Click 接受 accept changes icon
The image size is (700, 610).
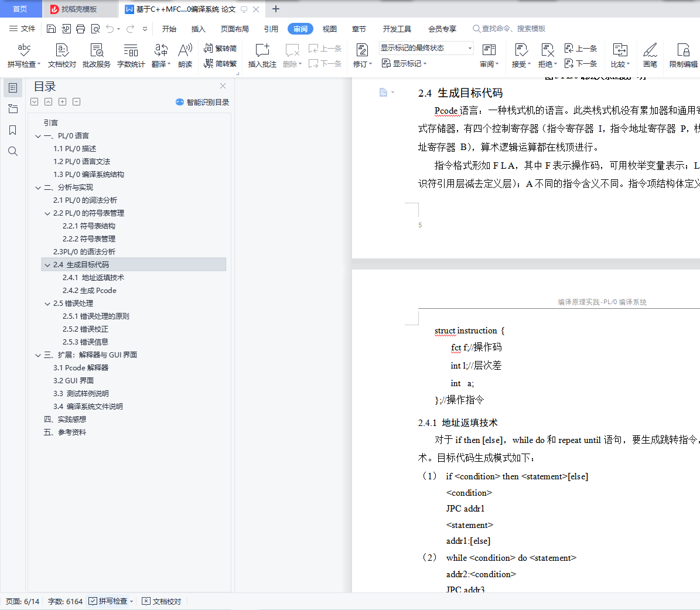point(521,50)
